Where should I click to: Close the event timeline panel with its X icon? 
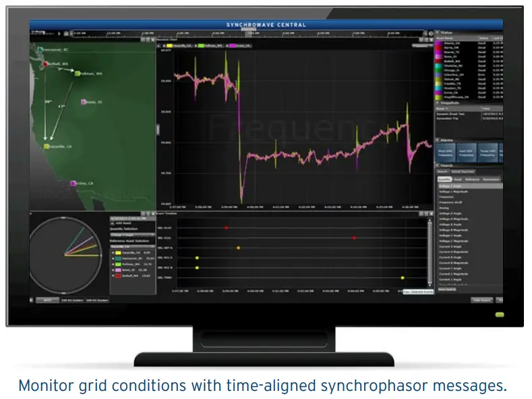coord(432,214)
